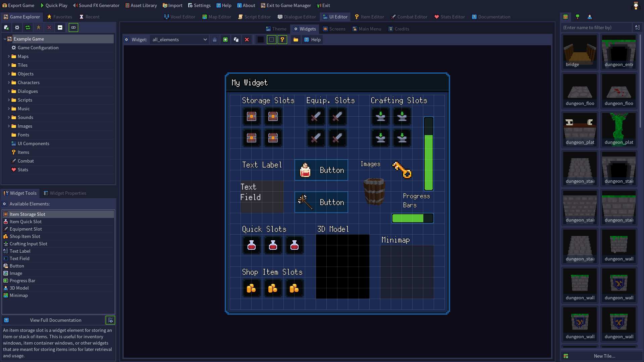Expand the Objects folder
644x362 pixels.
(9, 74)
